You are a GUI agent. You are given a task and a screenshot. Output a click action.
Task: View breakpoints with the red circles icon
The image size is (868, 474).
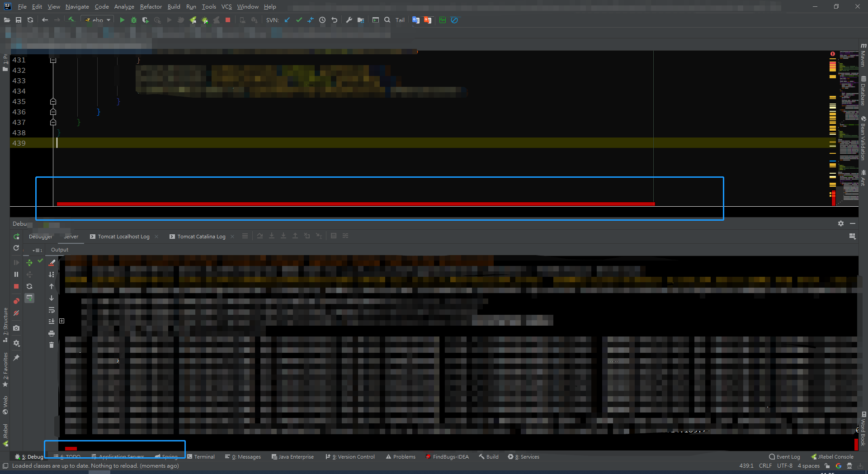(x=16, y=301)
